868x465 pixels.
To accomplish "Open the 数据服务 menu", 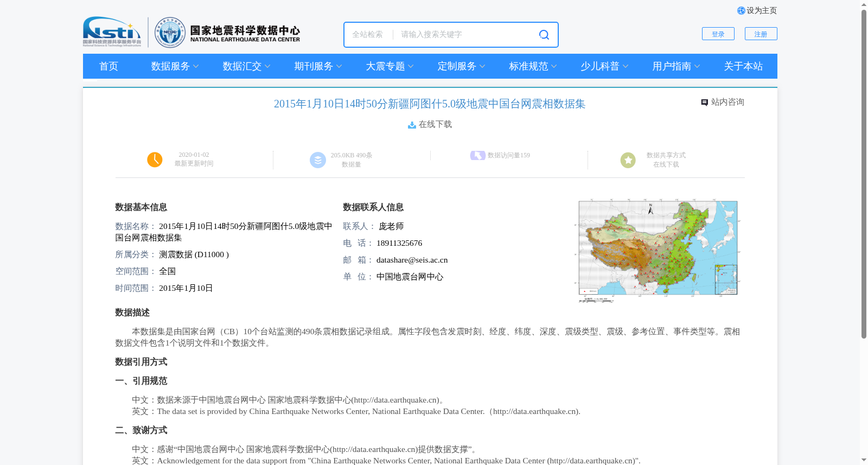I will tap(170, 66).
